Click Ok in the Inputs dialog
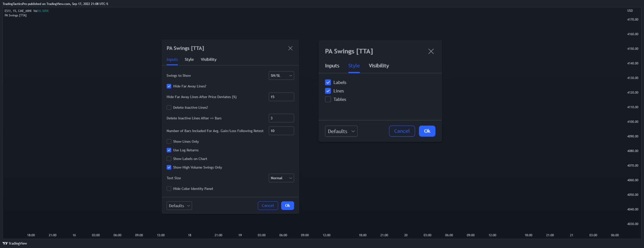The width and height of the screenshot is (644, 248). click(288, 205)
